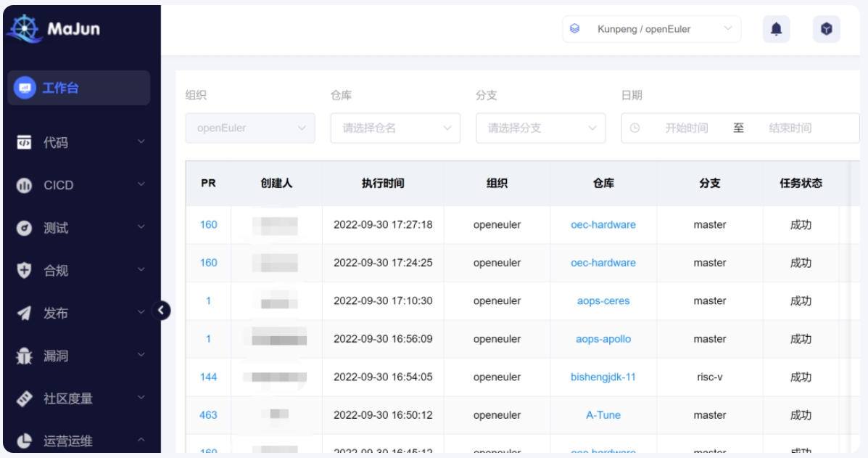Expand the 测试 menu chevron
Image resolution: width=868 pixels, height=458 pixels.
(141, 227)
